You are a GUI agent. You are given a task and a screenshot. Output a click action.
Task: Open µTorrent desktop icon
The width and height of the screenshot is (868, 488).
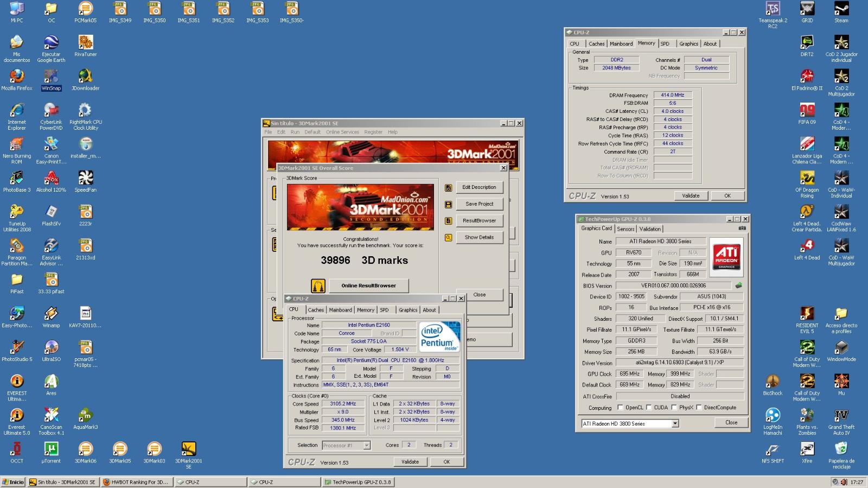point(51,453)
